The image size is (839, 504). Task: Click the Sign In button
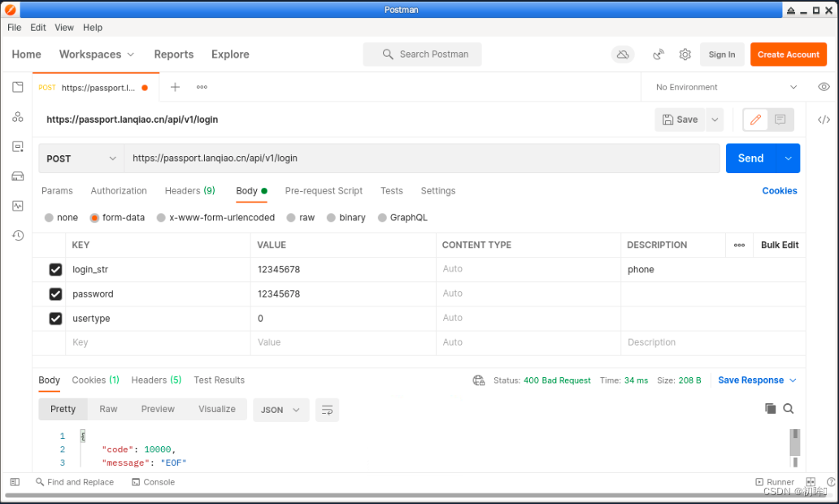pyautogui.click(x=722, y=54)
